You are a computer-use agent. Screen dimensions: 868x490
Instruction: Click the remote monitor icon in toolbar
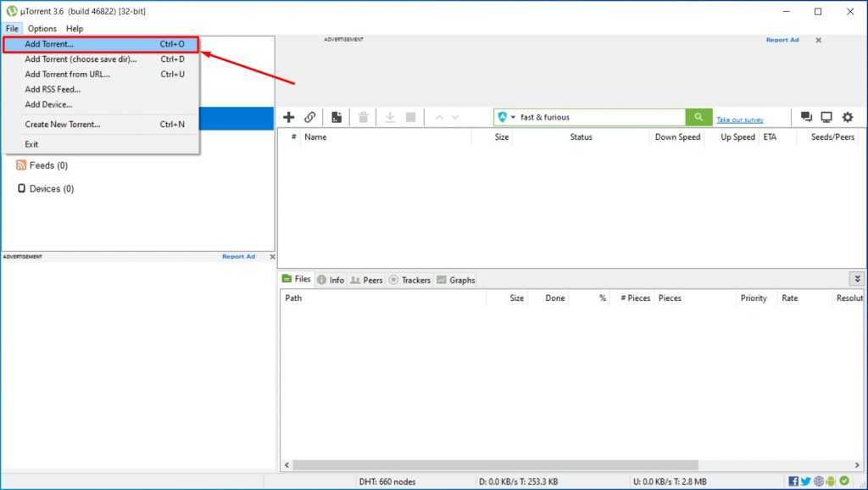pos(826,117)
